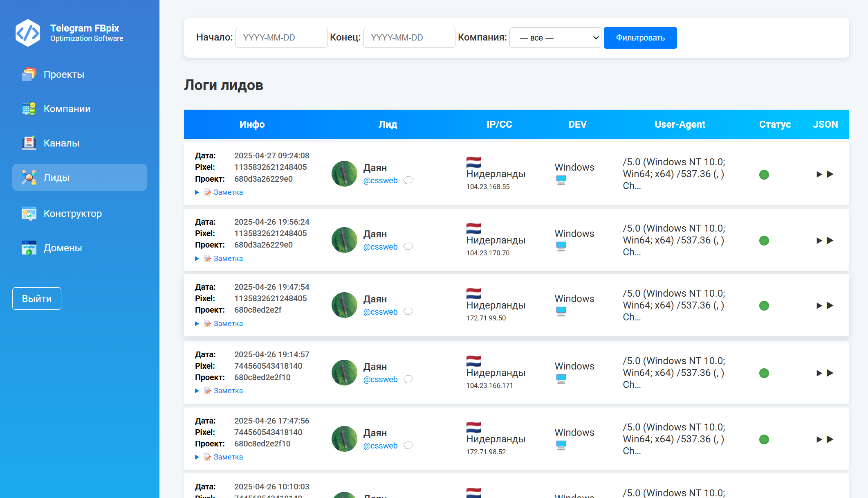Click the Выйти logout button

click(x=37, y=298)
